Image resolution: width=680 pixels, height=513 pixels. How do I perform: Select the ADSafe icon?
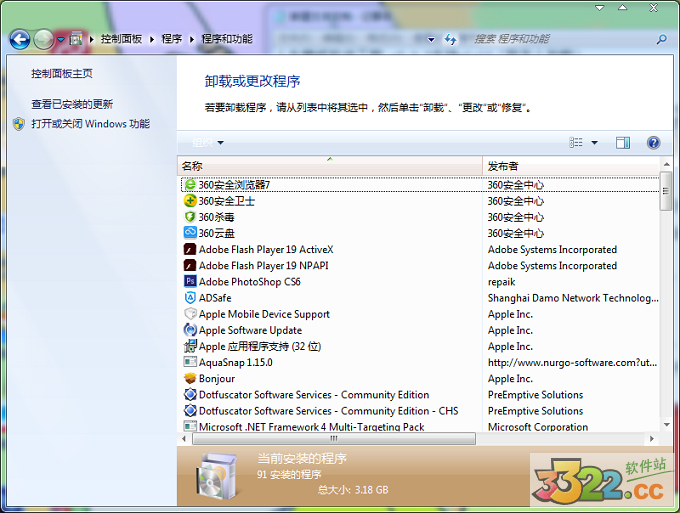[190, 297]
